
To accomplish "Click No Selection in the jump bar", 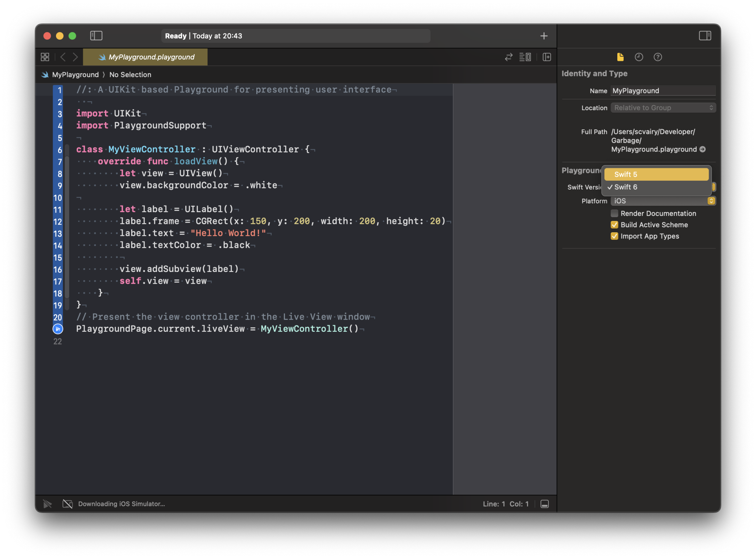I will (130, 75).
